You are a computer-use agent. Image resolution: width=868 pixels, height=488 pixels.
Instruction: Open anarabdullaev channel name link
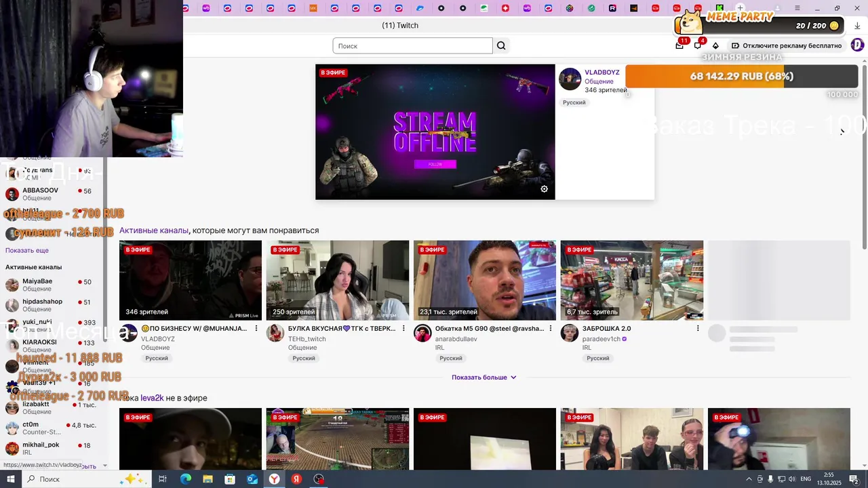[456, 339]
